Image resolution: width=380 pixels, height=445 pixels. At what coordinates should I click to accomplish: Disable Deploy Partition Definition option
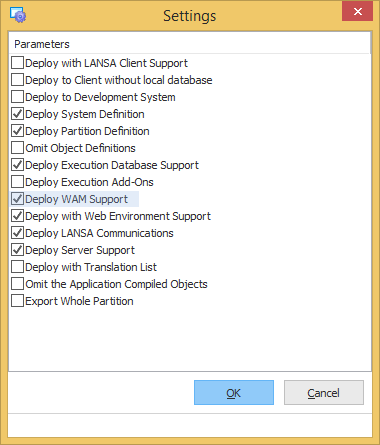click(x=17, y=131)
